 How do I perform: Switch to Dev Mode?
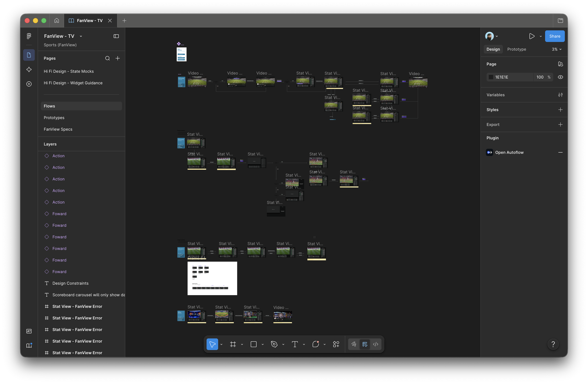376,344
